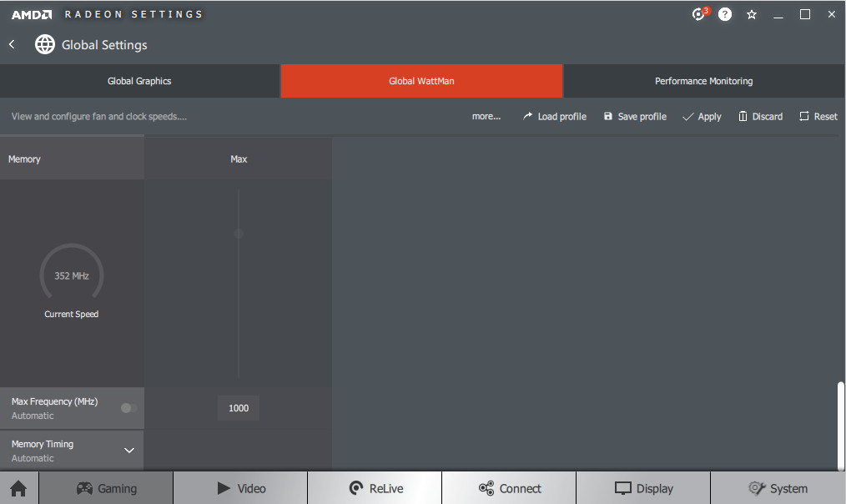Switch to the Global Graphics tab
The image size is (846, 504).
(139, 81)
